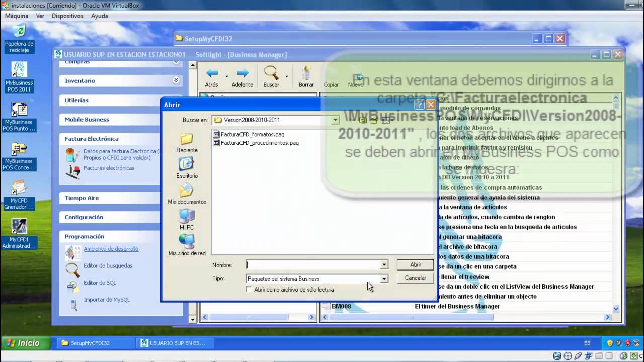This screenshot has height=362, width=644.
Task: Click the Buscar magnifier toolbar icon
Action: (271, 73)
